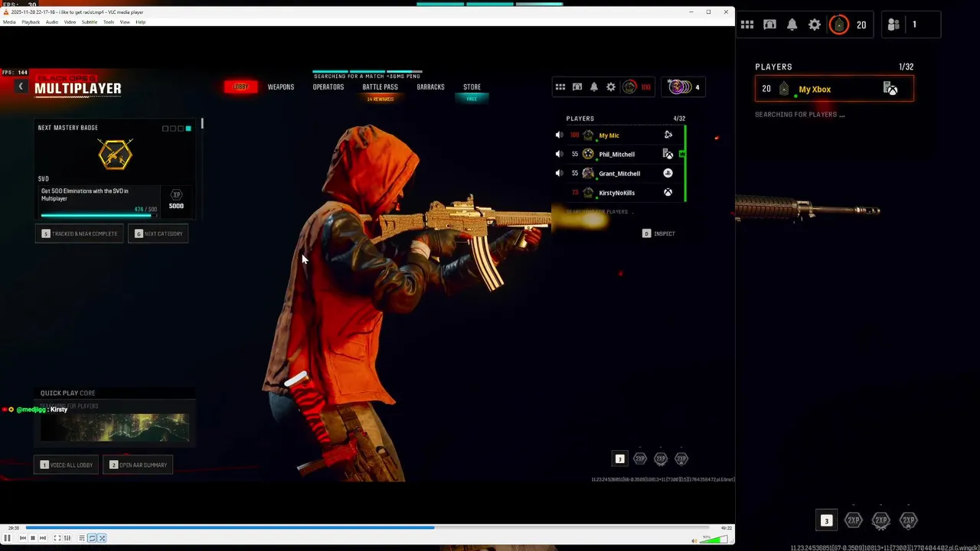This screenshot has width=980, height=551.
Task: Toggle VLC fullscreen video mode
Action: coord(57,538)
